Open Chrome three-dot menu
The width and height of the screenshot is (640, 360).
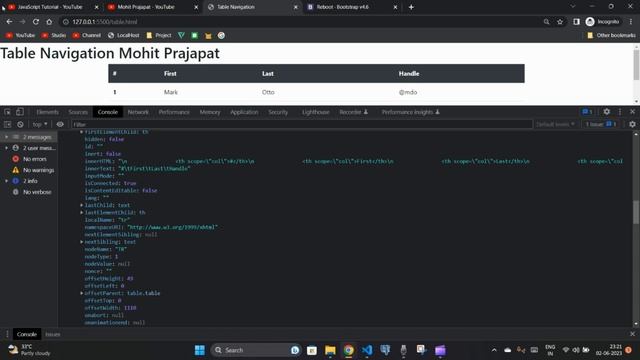pos(631,22)
